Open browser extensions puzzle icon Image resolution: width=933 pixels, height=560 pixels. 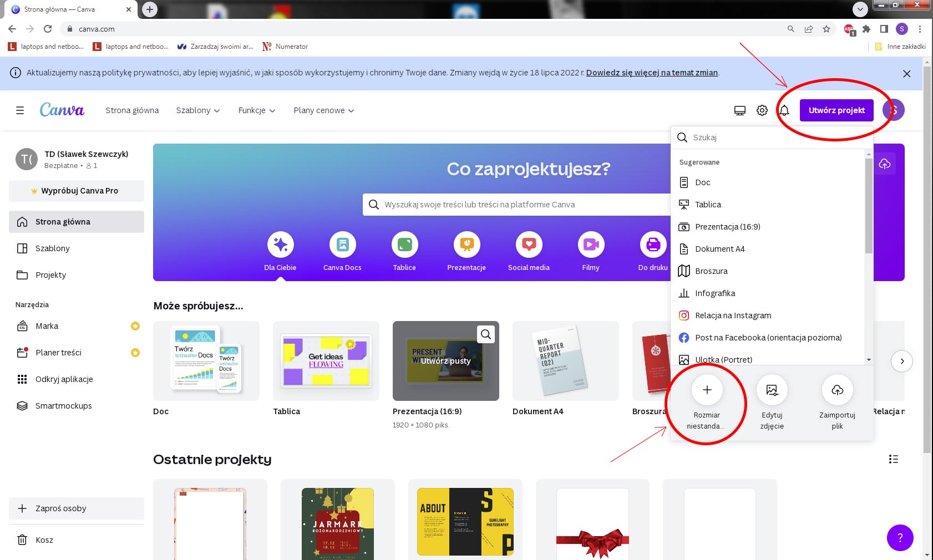tap(866, 29)
